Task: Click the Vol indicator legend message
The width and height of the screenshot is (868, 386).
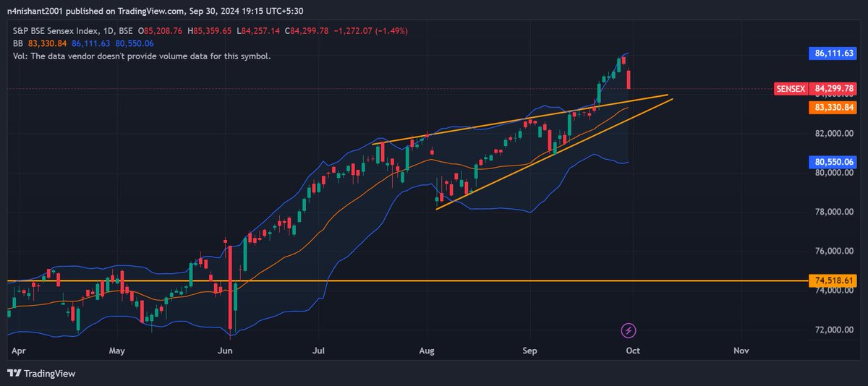Action: click(140, 56)
